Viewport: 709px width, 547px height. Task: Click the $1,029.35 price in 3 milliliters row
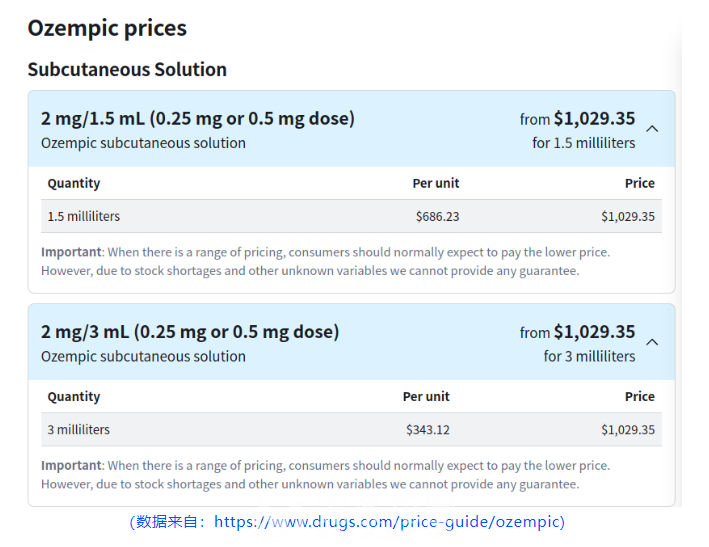pos(628,429)
